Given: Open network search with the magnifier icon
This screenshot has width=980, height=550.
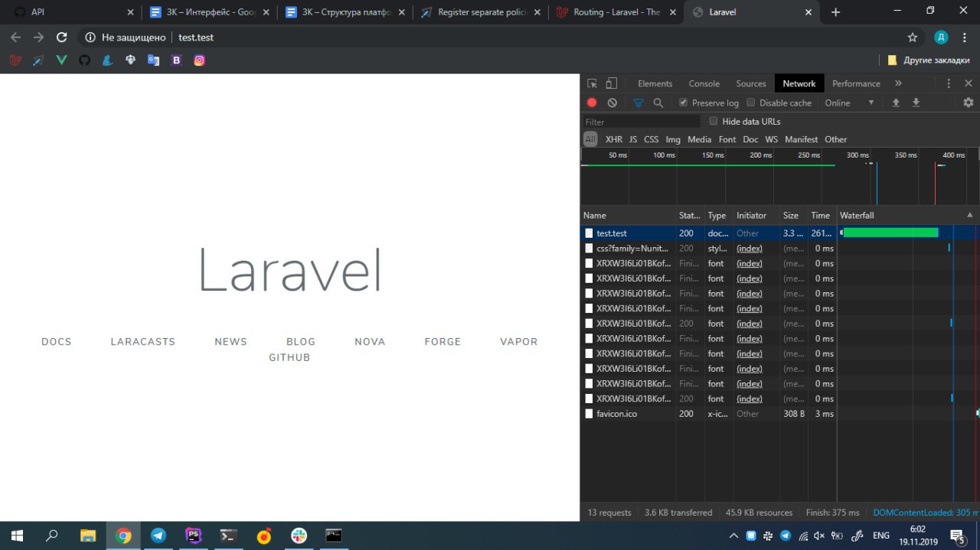Looking at the screenshot, I should click(658, 103).
